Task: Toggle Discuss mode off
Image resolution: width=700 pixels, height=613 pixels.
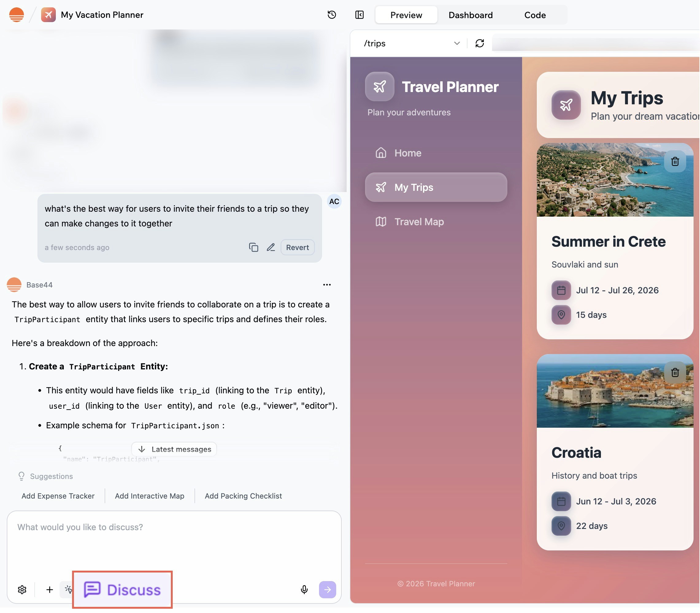Action: click(122, 589)
